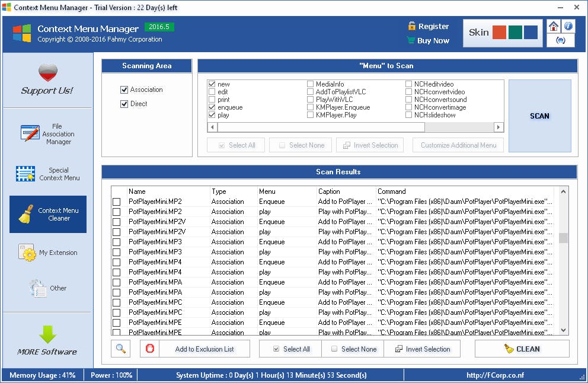Check the KMPlayer.Enqueue checkbox

coord(310,107)
